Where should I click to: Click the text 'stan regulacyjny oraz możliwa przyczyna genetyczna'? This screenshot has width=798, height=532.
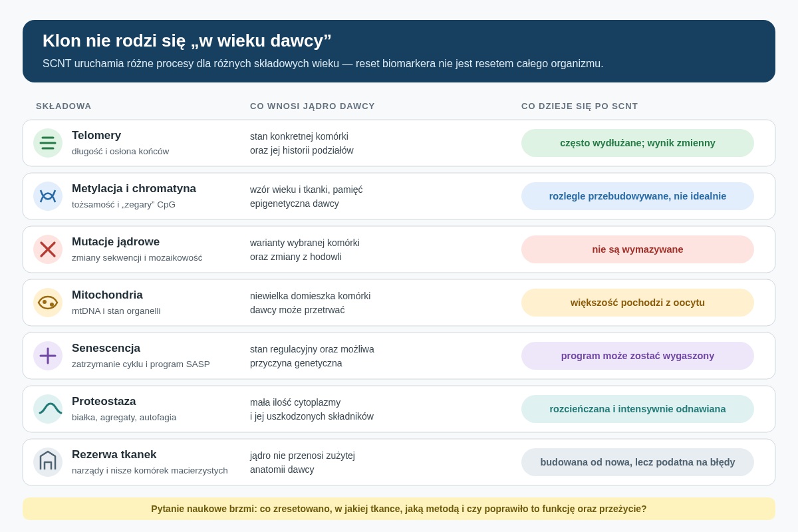click(x=312, y=356)
